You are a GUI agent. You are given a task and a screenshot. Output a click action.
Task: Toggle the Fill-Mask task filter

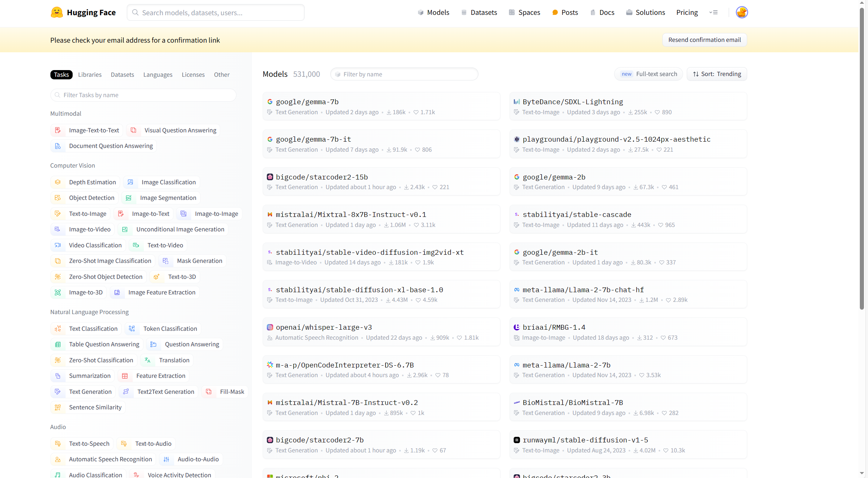(x=225, y=392)
